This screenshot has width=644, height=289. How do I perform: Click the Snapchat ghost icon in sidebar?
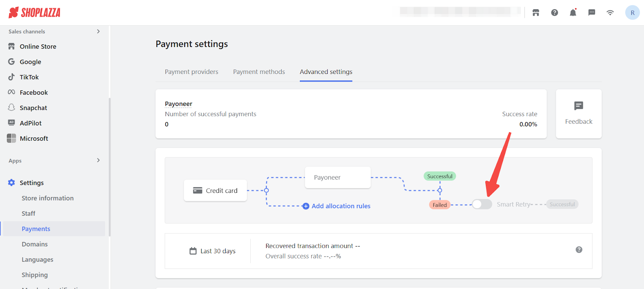11,107
